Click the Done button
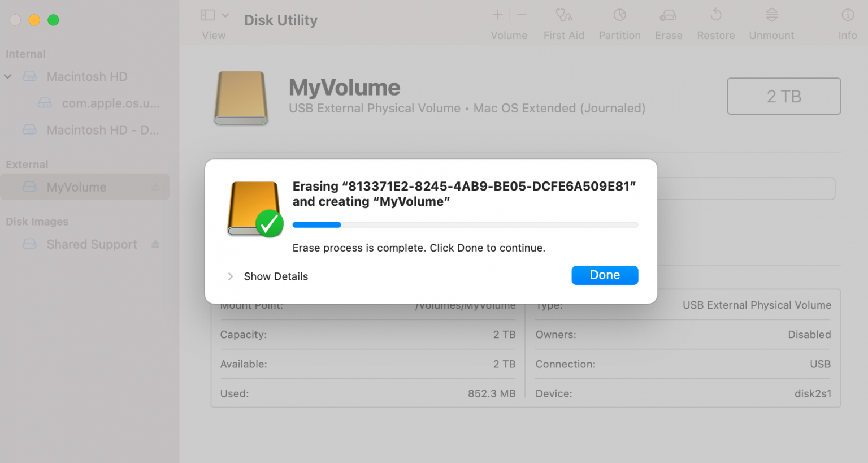Viewport: 868px width, 463px height. pos(605,275)
